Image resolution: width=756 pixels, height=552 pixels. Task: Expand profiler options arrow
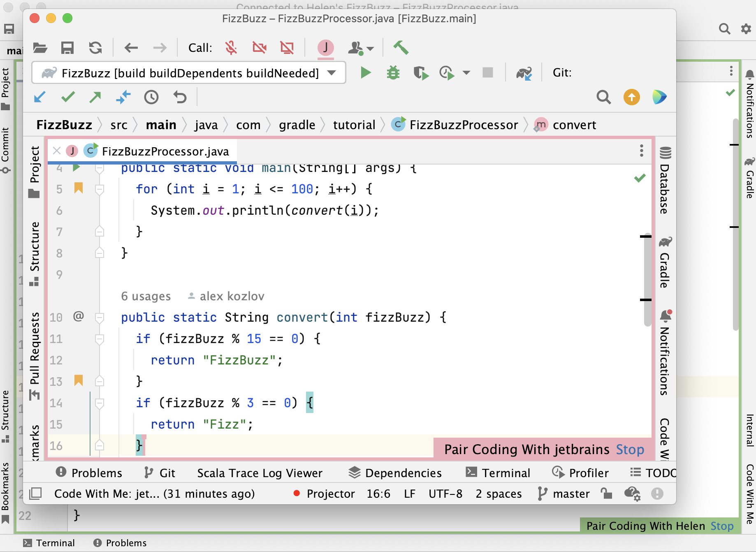coord(466,73)
